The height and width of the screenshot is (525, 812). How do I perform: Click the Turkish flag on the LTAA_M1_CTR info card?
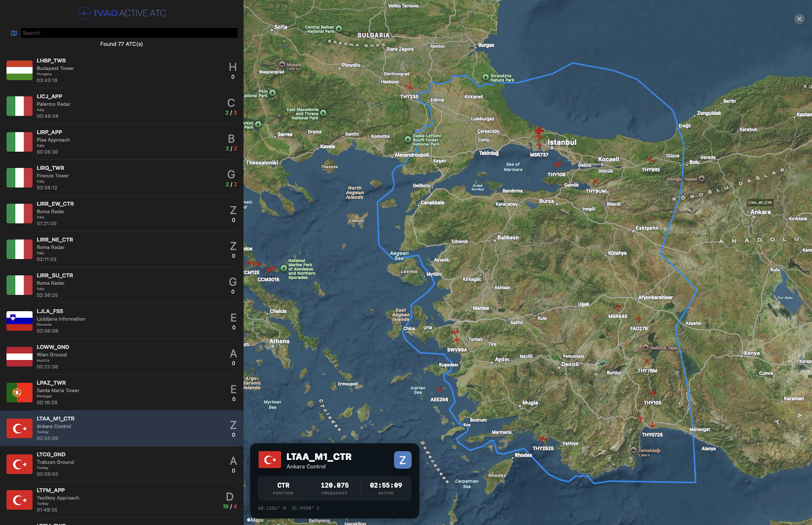click(x=270, y=459)
